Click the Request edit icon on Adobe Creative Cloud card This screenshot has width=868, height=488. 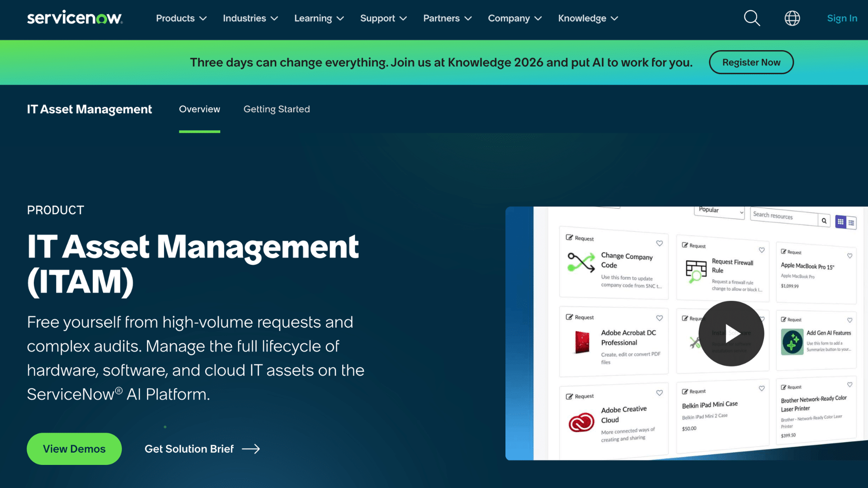[x=569, y=396]
